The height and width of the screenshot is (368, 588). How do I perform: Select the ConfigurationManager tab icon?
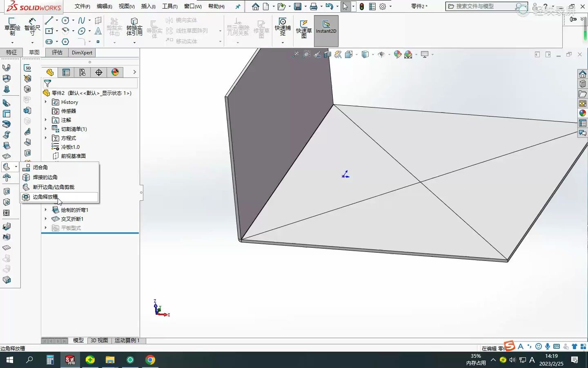pos(82,72)
